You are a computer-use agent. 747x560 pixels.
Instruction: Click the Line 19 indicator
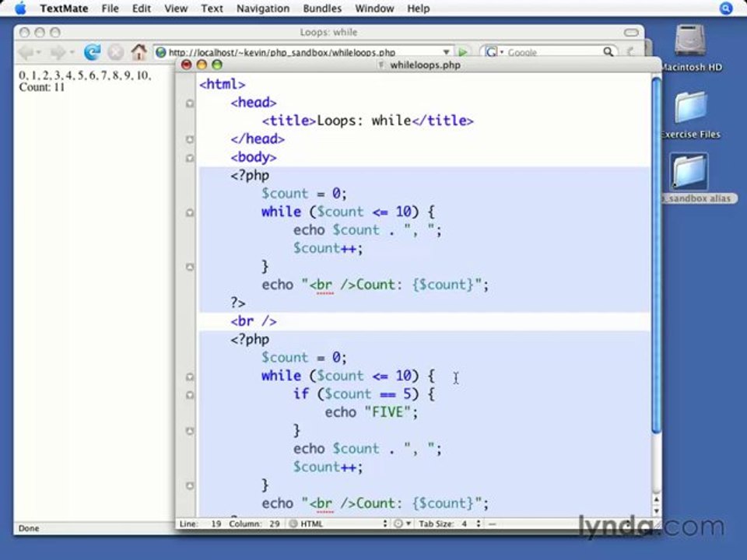(x=200, y=523)
